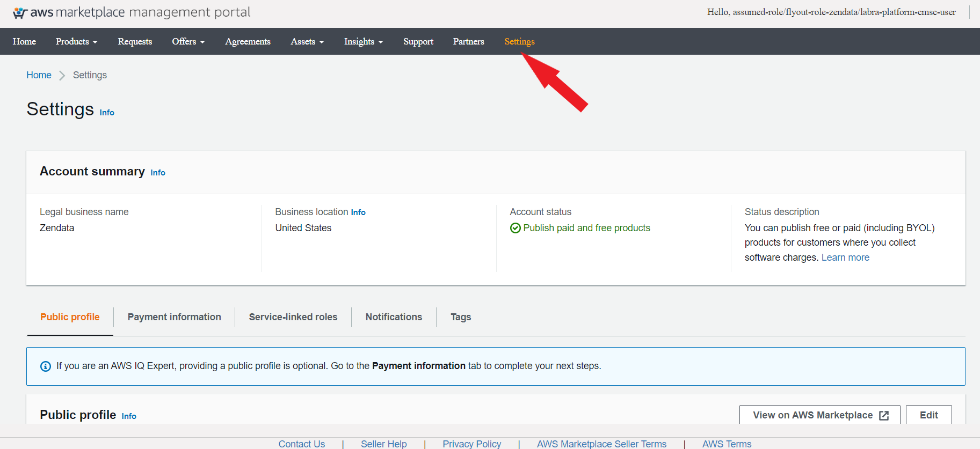
Task: Click the United States business location value
Action: [x=303, y=228]
